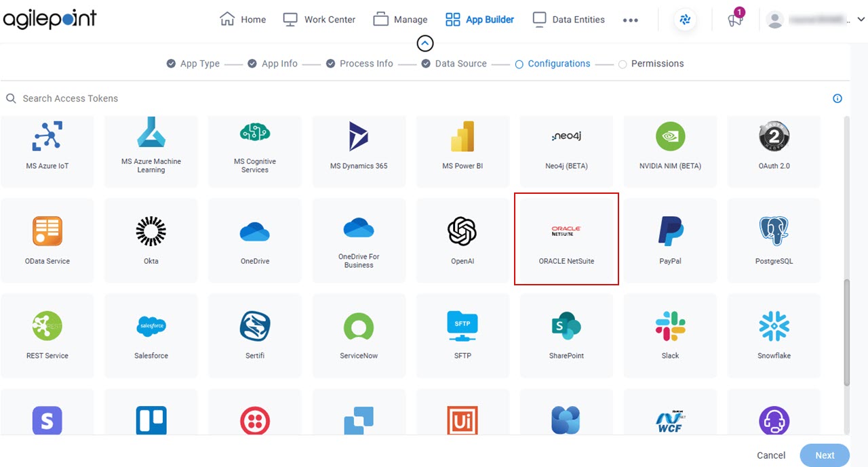Pick the MS Cognitive Services token

(x=255, y=151)
